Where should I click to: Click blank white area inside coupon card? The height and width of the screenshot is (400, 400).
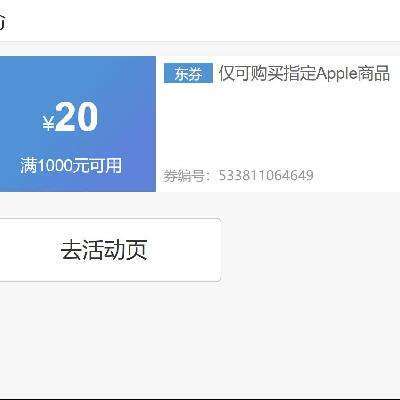[277, 127]
